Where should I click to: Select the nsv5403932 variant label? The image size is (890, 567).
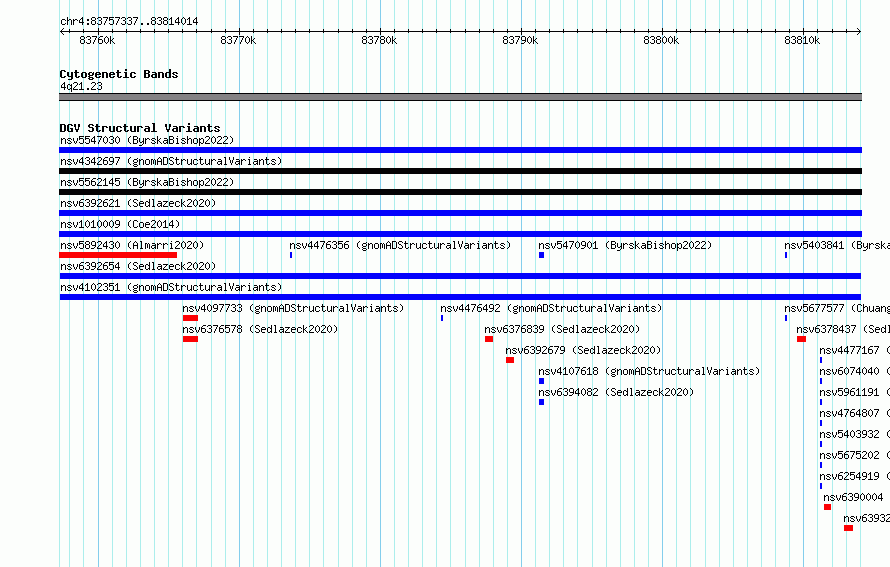pyautogui.click(x=854, y=434)
